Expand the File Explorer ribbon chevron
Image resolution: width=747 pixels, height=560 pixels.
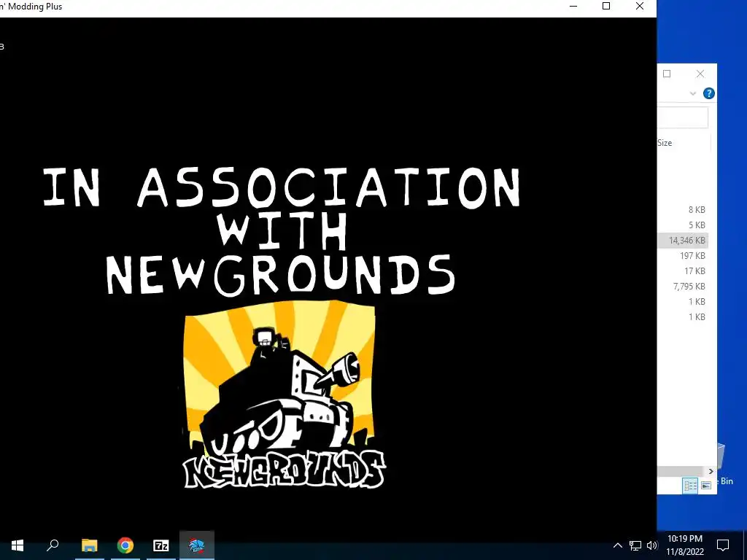coord(693,93)
